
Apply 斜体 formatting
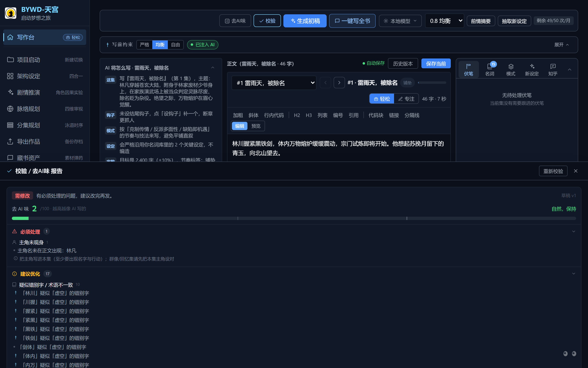click(253, 115)
